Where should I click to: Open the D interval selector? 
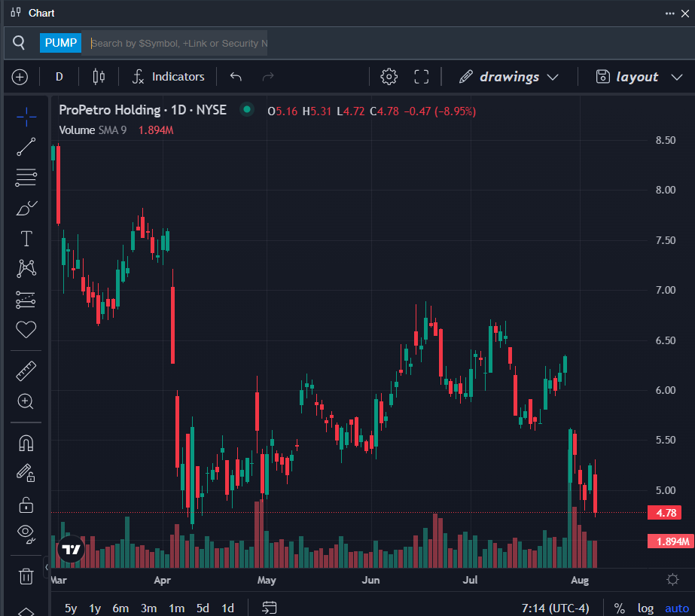tap(59, 77)
